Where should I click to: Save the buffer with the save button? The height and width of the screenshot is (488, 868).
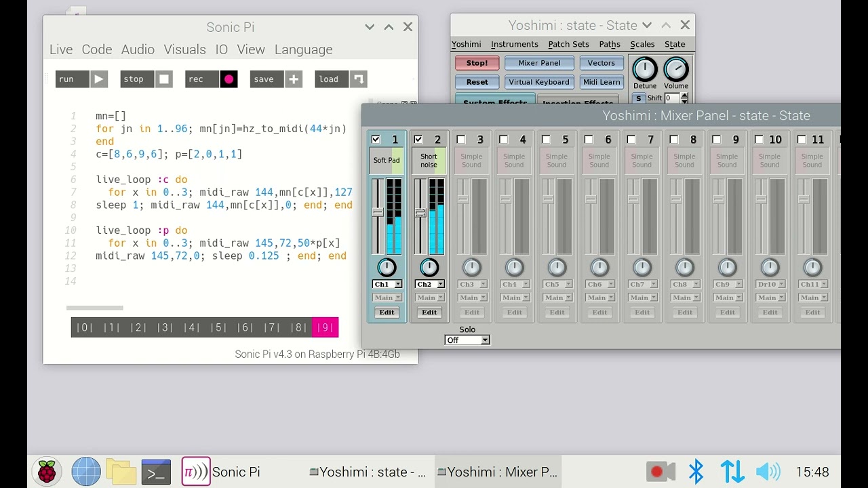(x=276, y=79)
